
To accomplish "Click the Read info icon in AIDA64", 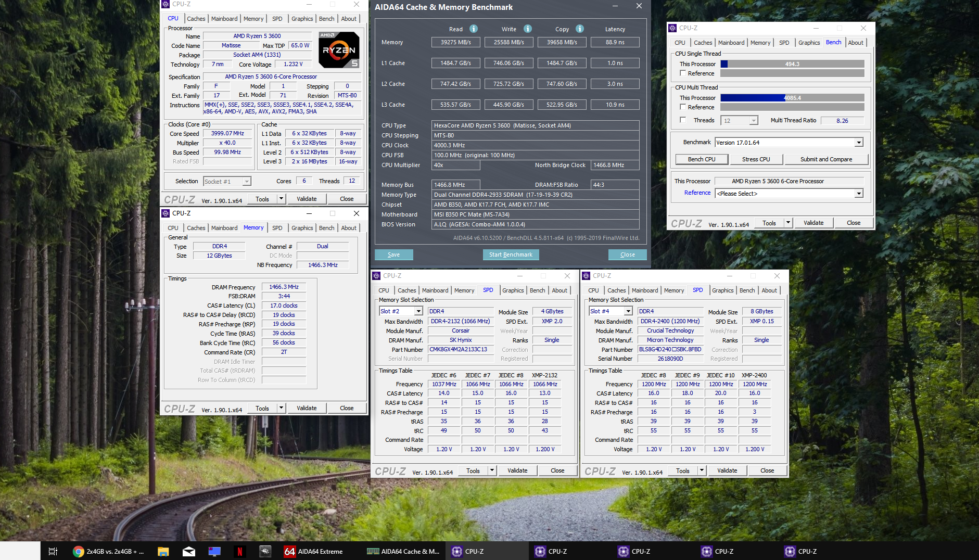I will pos(474,29).
